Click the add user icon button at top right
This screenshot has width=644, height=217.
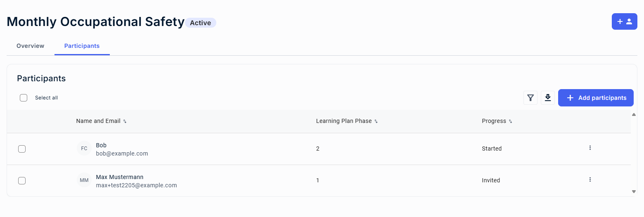pyautogui.click(x=624, y=21)
